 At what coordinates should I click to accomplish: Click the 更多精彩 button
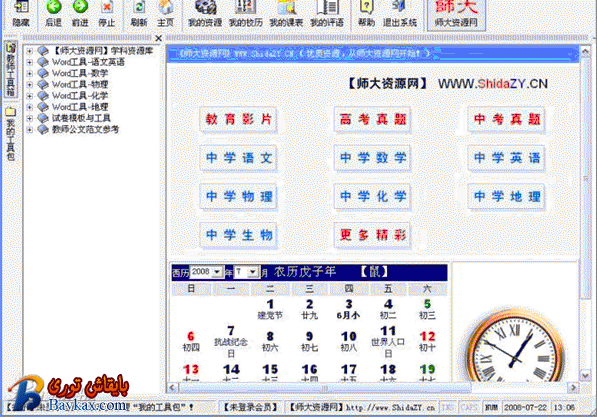[x=373, y=235]
